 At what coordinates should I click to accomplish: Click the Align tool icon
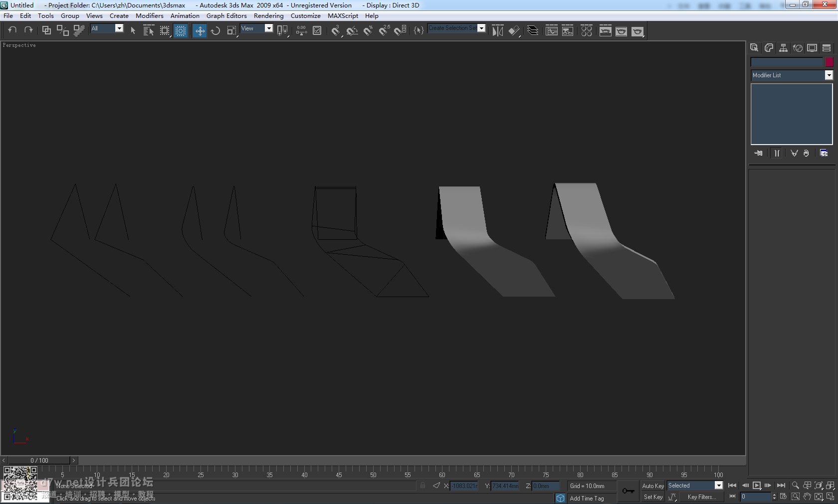coord(514,30)
